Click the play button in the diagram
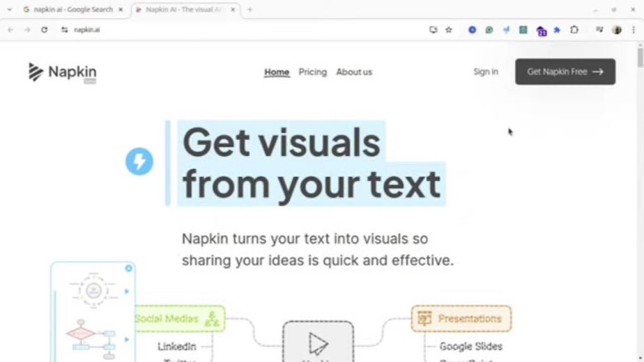This screenshot has height=362, width=644. point(319,343)
